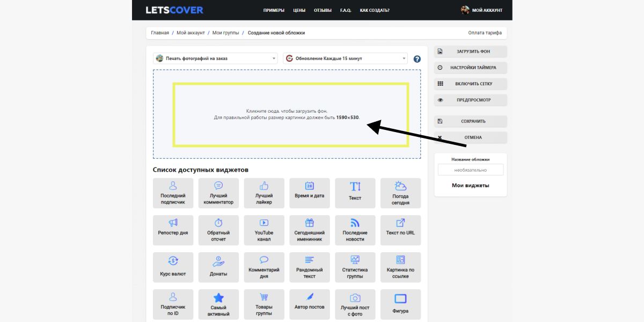
Task: Toggle grid with Включить сетку
Action: tap(470, 84)
